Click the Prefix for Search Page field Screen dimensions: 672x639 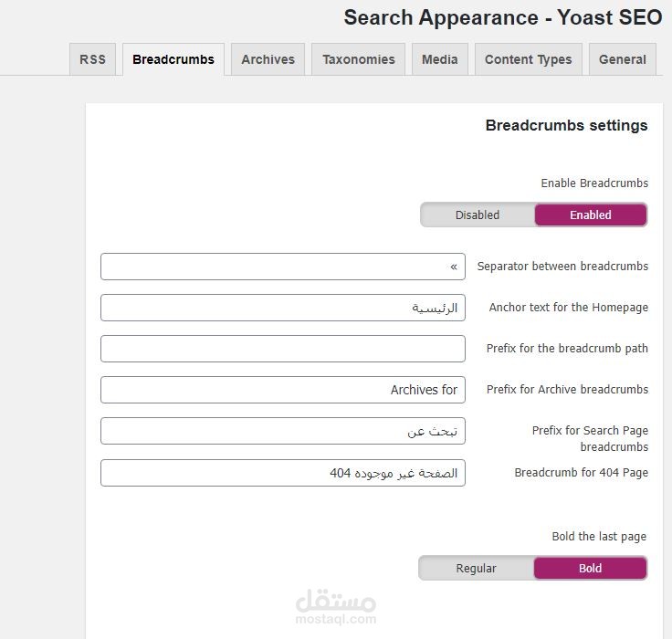tap(283, 431)
